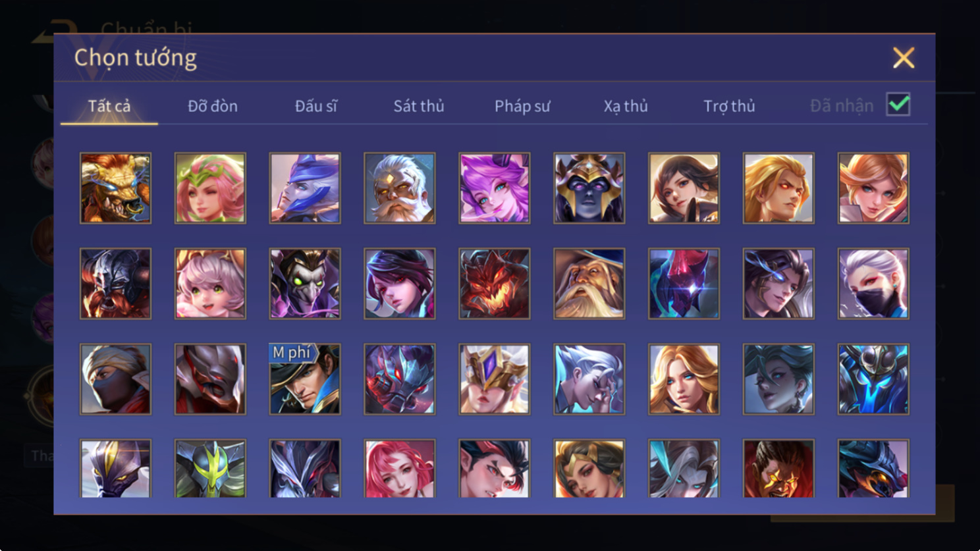This screenshot has width=980, height=551.
Task: Pick the white-haired hero wearing black mask
Action: click(873, 284)
